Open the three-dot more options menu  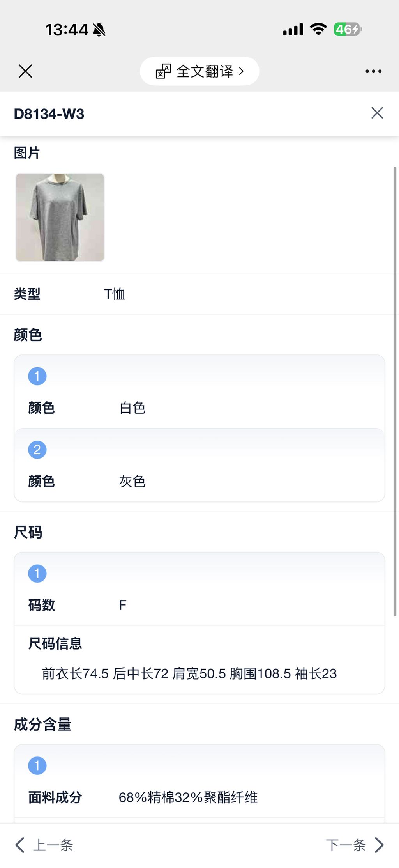[x=373, y=71]
